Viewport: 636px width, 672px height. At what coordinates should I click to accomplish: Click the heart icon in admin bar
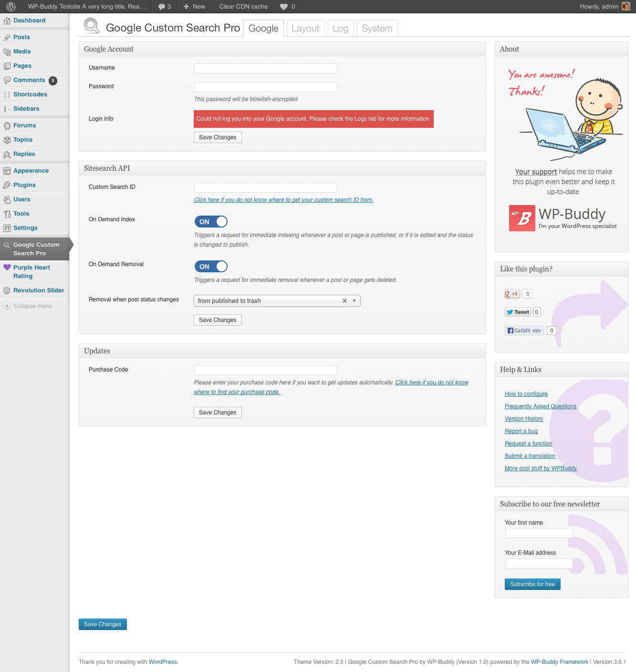[284, 7]
